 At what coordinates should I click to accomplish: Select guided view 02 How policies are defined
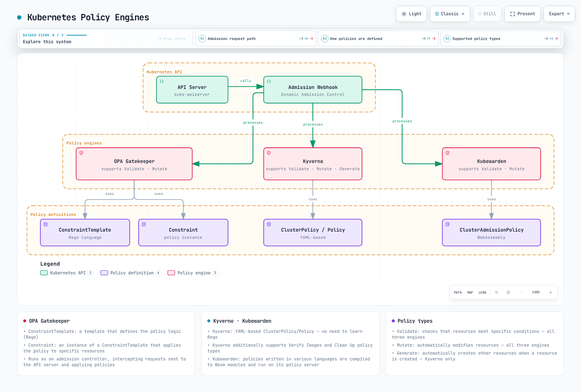pyautogui.click(x=378, y=38)
